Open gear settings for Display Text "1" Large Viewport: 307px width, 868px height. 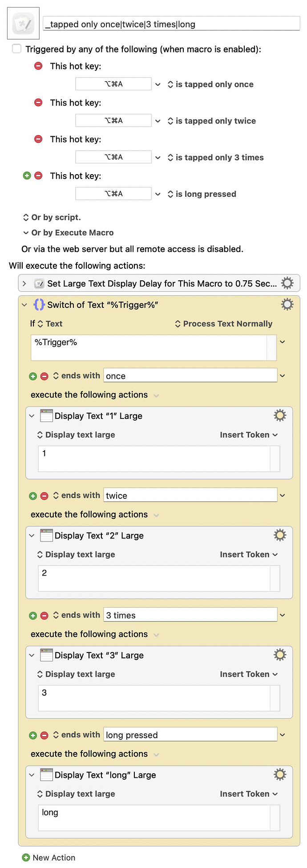click(279, 415)
